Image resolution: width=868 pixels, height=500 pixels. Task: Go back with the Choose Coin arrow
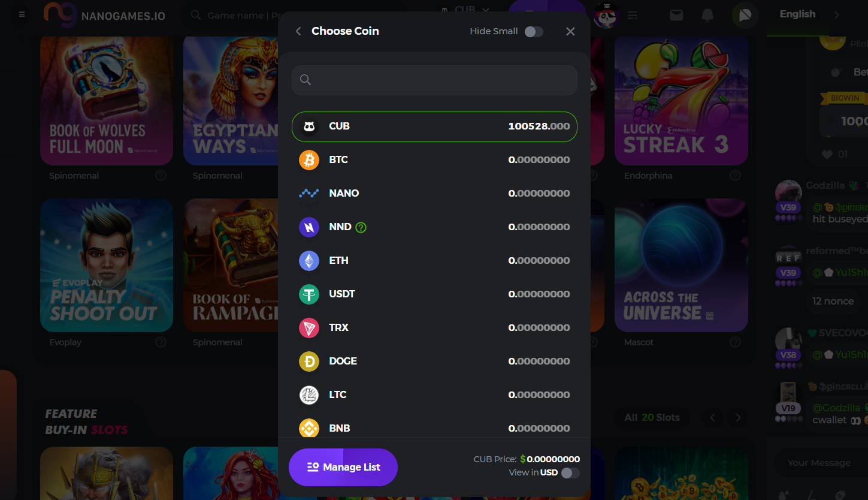coord(298,31)
